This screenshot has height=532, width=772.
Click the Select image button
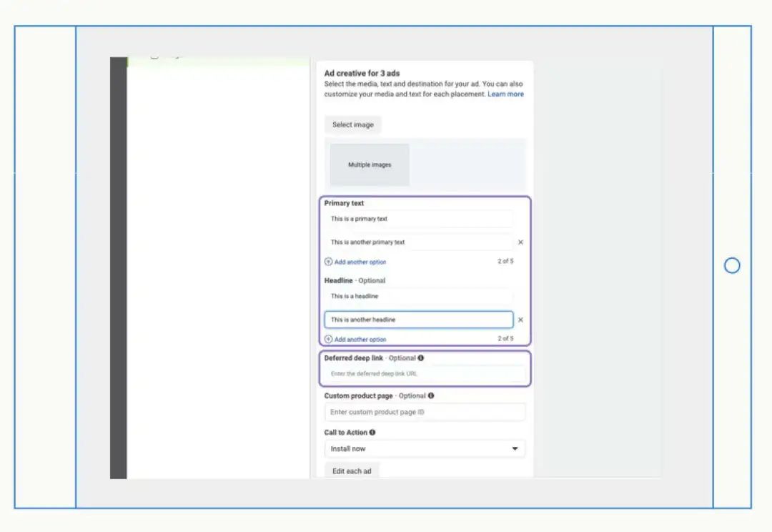pyautogui.click(x=352, y=124)
